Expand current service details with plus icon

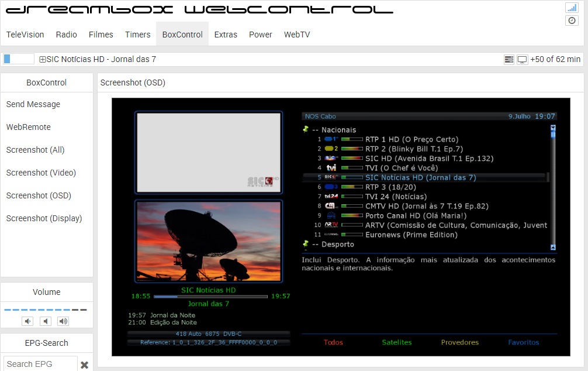43,59
